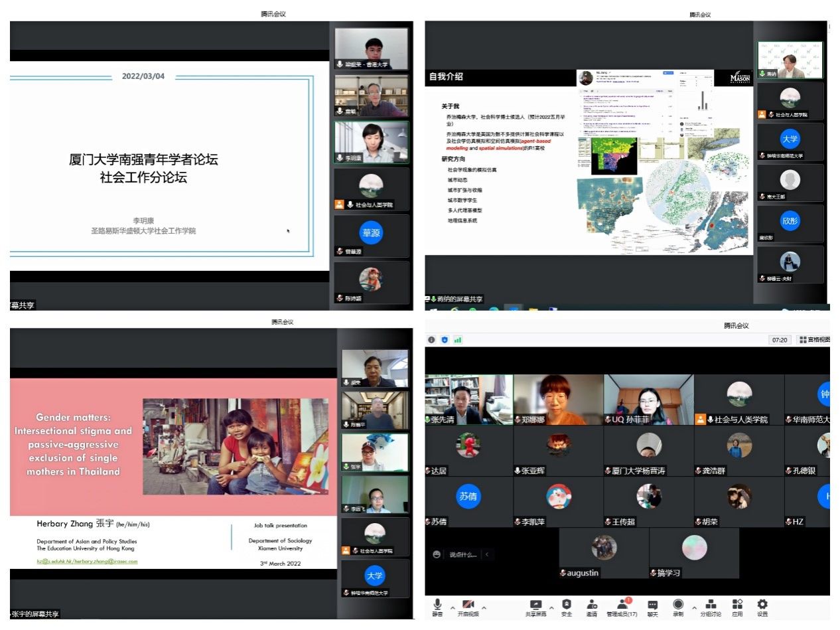Viewport: 840px width, 630px height.
Task: Click the green network signal icon
Action: coord(458,340)
